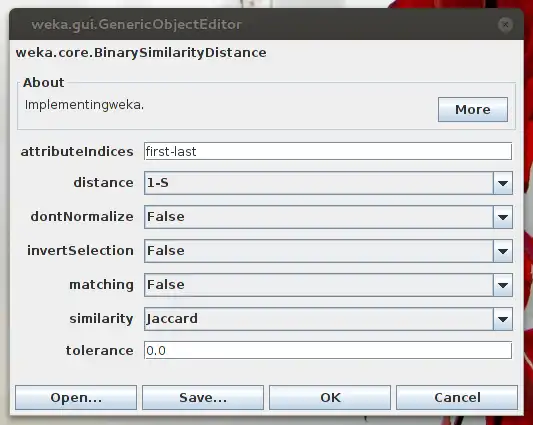Dismiss the dialog with Cancel
The image size is (533, 425).
coord(457,397)
